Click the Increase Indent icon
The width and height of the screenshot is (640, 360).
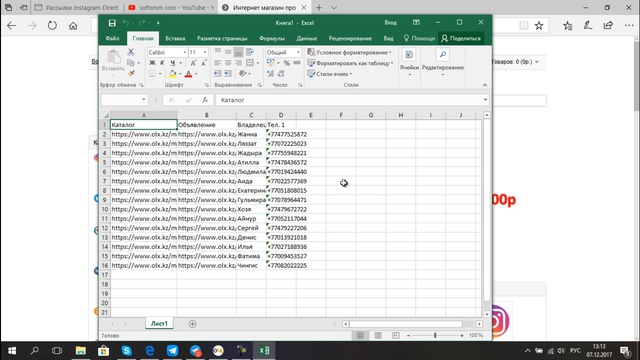click(228, 73)
